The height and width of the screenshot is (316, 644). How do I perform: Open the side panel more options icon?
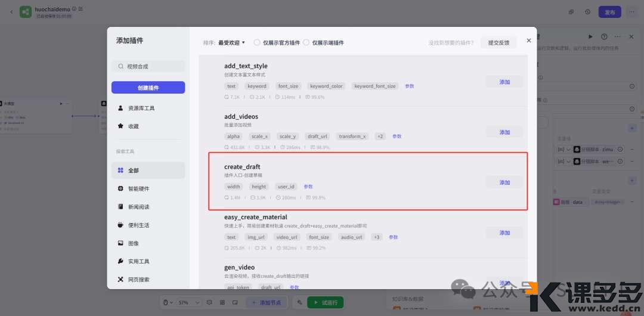pyautogui.click(x=617, y=36)
